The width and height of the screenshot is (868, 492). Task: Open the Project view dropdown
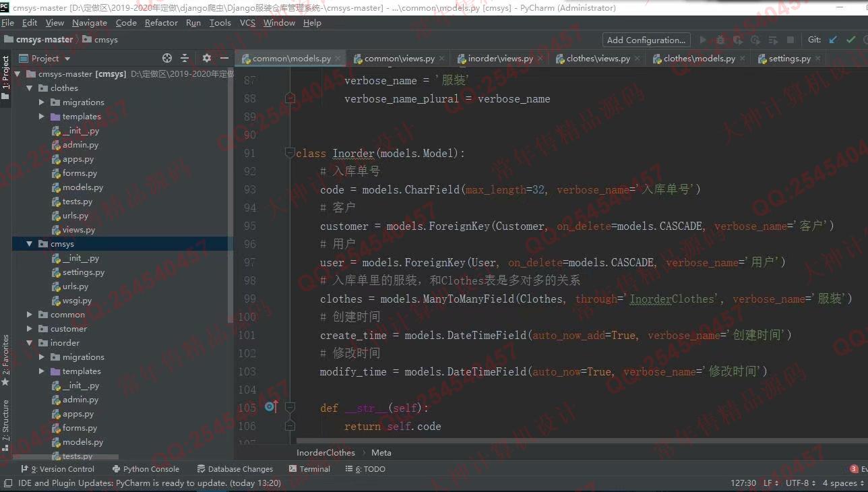[x=44, y=59]
